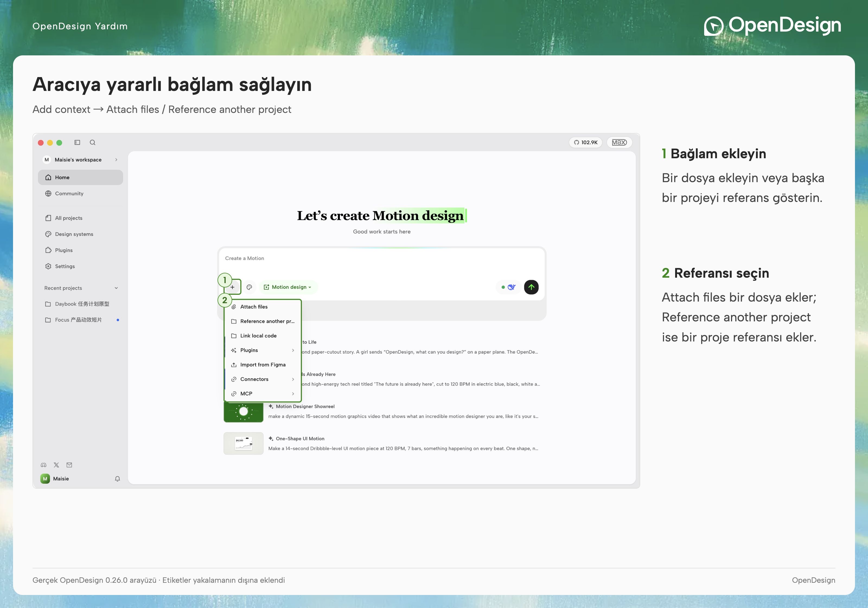Go to Home in sidebar

[81, 178]
